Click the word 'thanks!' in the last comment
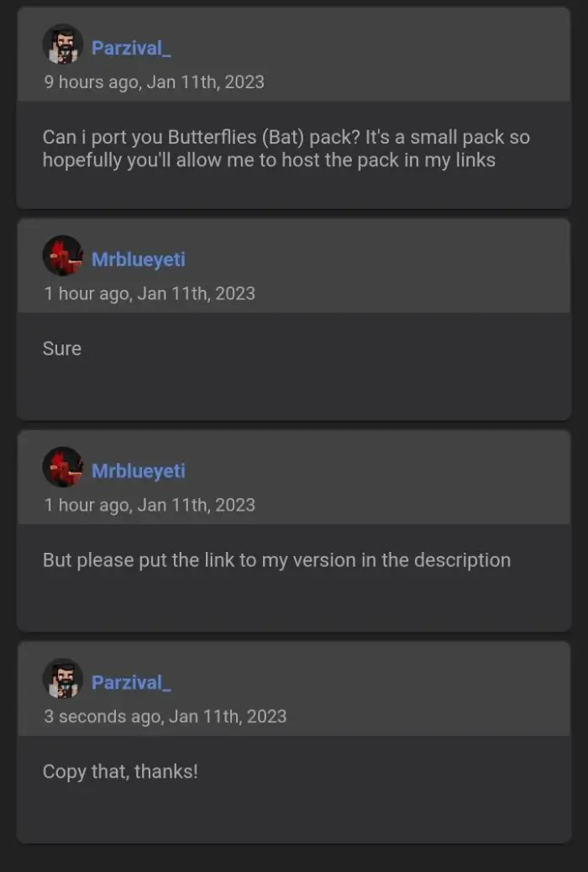This screenshot has height=872, width=588. [x=166, y=772]
